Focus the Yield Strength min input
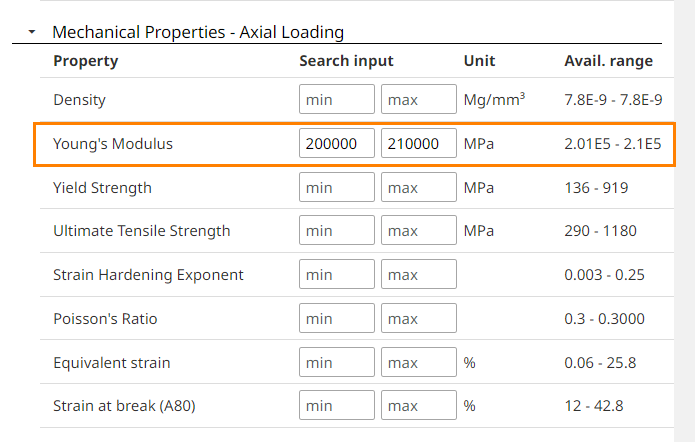 coord(337,188)
